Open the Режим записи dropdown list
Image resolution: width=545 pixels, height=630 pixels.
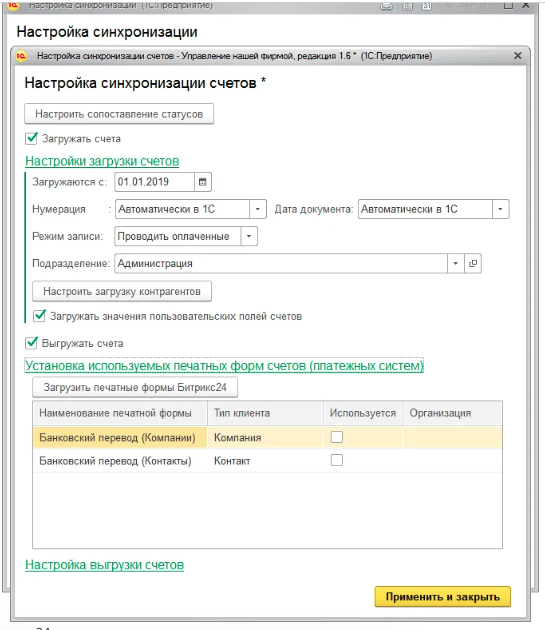tap(249, 236)
